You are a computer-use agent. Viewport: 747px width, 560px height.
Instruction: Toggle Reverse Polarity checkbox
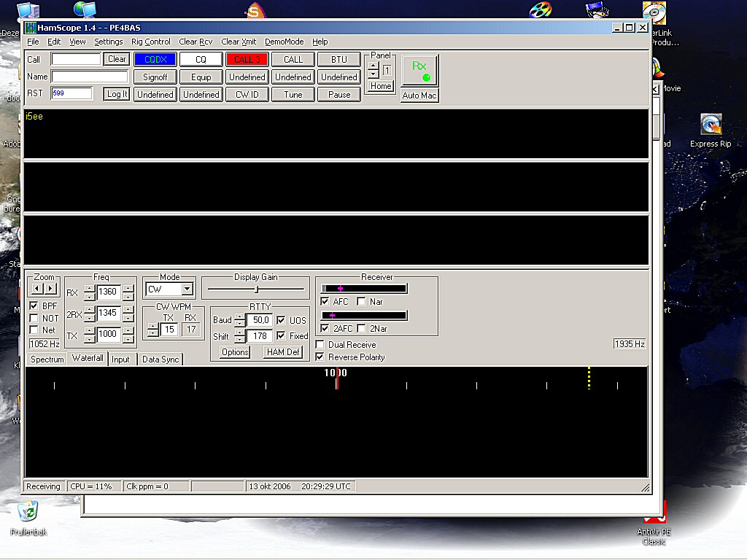point(320,357)
